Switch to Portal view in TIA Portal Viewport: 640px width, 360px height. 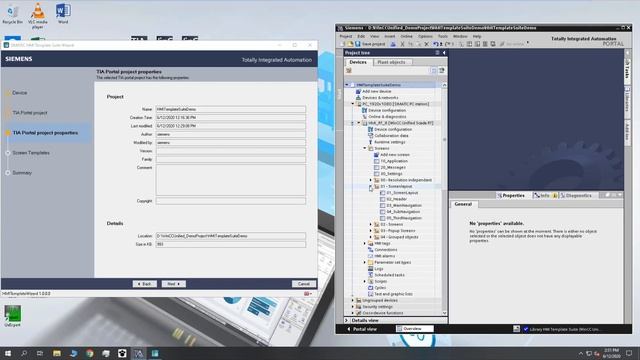point(362,329)
